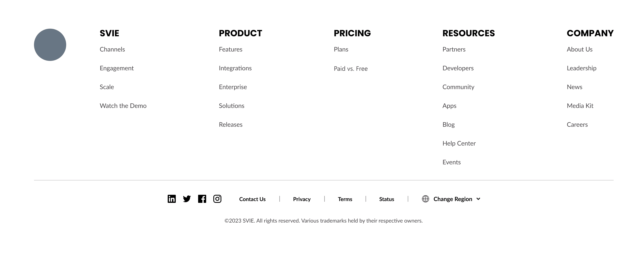View Paid vs. Free pricing
Viewport: 644px width, 253px height.
coord(350,69)
